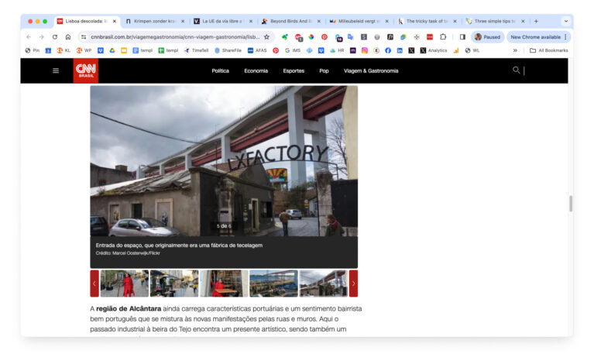Bookmark this page with the star icon
This screenshot has width=594, height=364.
pos(266,36)
